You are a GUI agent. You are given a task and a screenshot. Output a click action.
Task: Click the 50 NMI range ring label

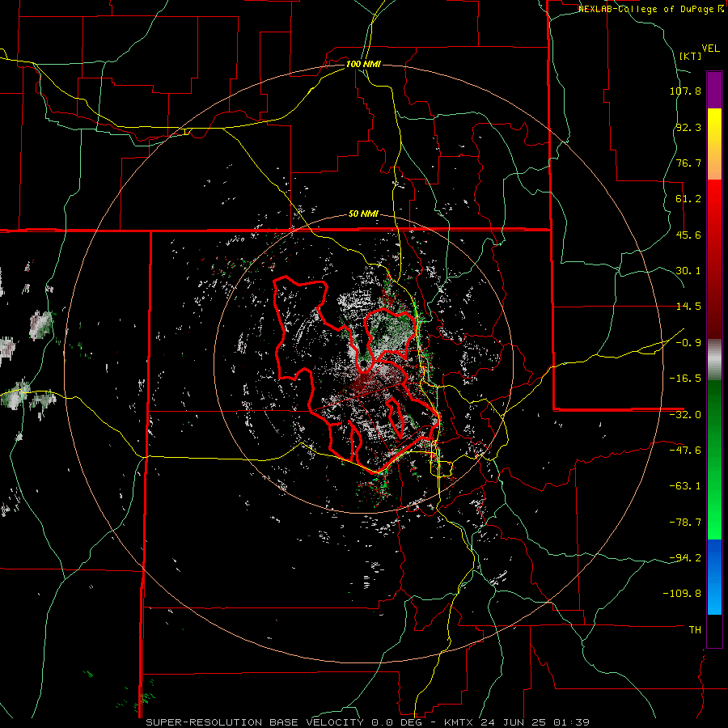[363, 214]
